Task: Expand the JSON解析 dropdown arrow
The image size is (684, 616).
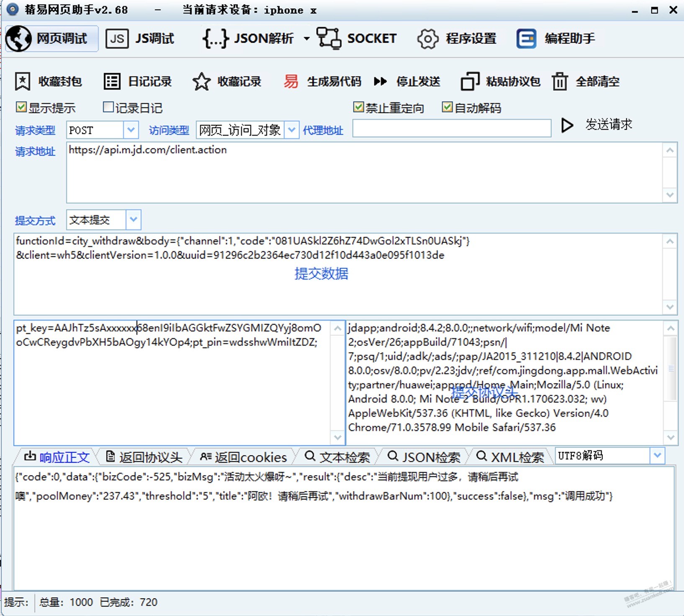Action: coord(306,39)
